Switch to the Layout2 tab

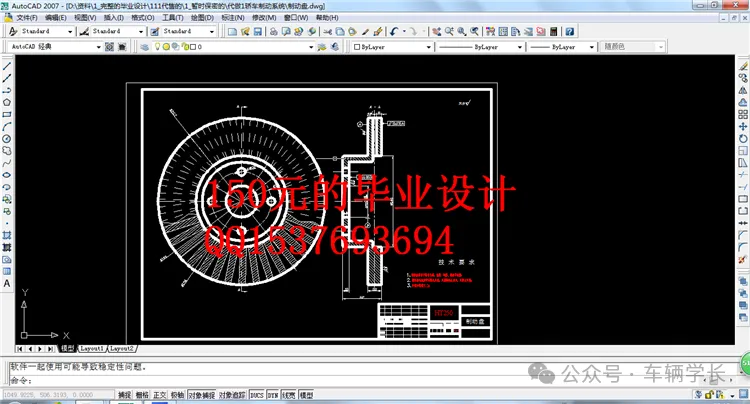pos(121,349)
